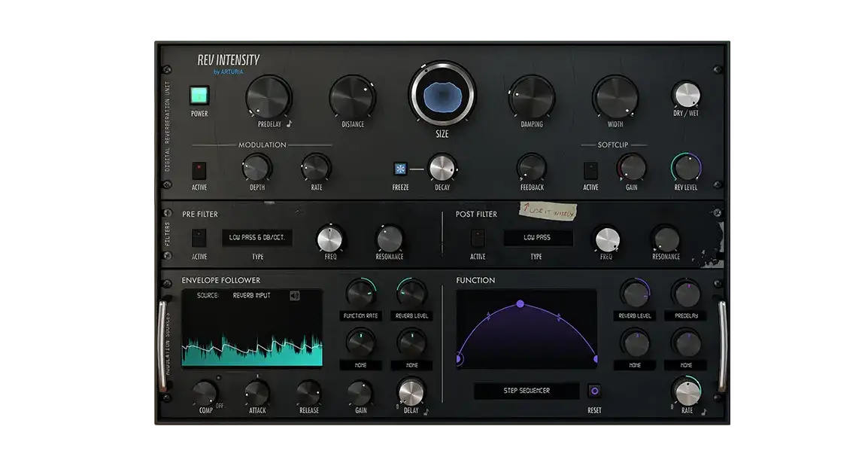Image resolution: width=868 pixels, height=463 pixels.
Task: Open Post Filter type Low Pass selector
Action: tap(537, 238)
